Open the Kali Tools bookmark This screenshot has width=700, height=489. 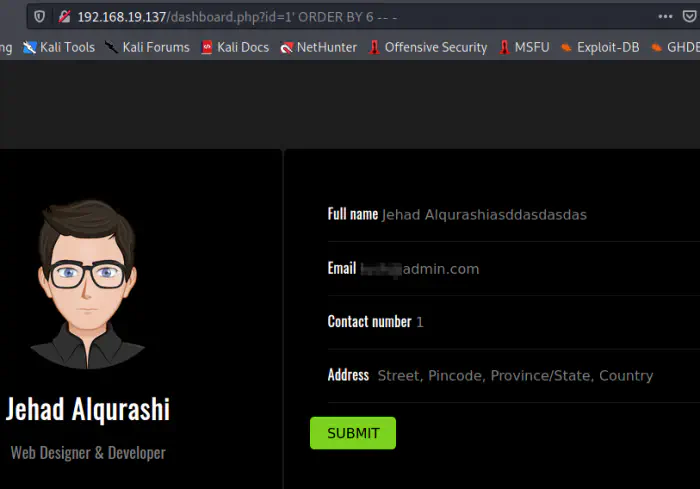(x=58, y=47)
